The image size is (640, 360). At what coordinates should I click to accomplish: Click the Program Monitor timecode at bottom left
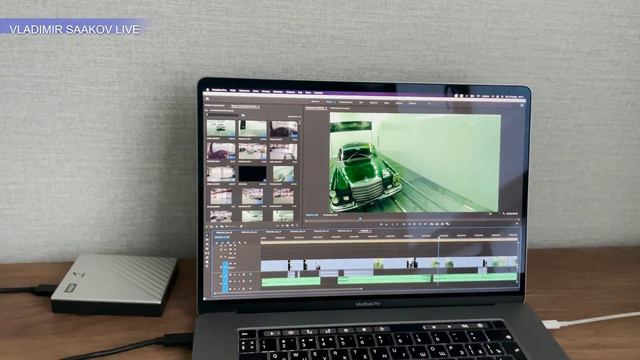click(312, 215)
